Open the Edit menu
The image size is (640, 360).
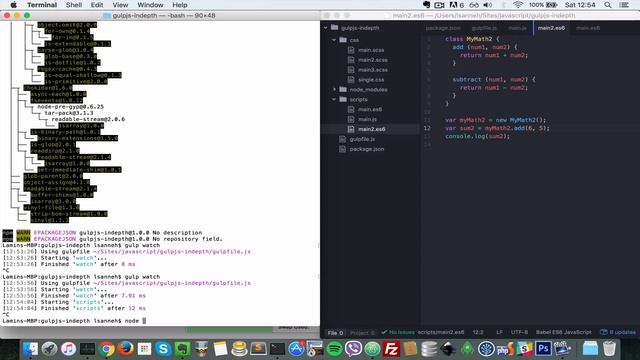click(97, 5)
